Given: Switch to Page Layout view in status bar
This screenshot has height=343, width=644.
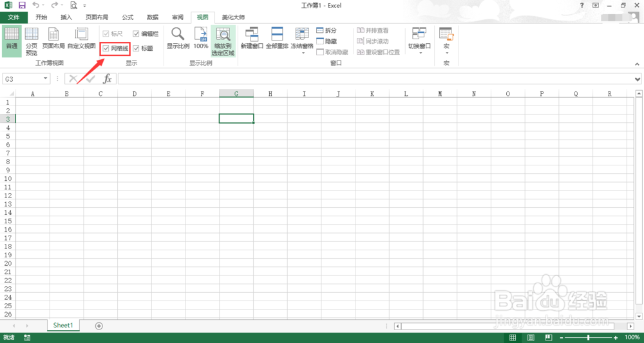Looking at the screenshot, I should [531, 338].
